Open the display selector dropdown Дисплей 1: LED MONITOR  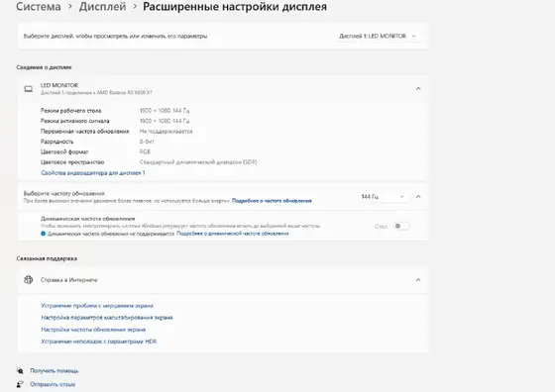pos(378,36)
